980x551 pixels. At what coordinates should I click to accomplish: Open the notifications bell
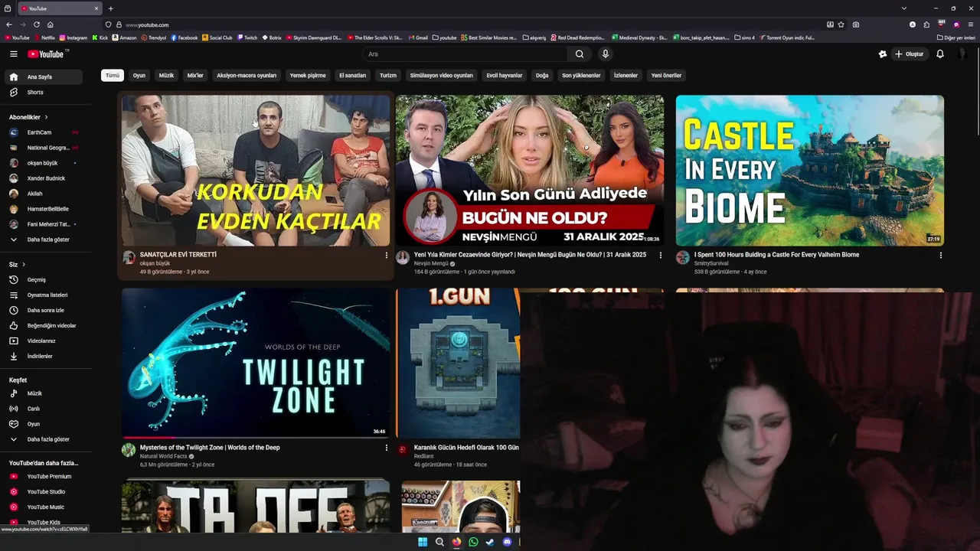click(x=940, y=54)
